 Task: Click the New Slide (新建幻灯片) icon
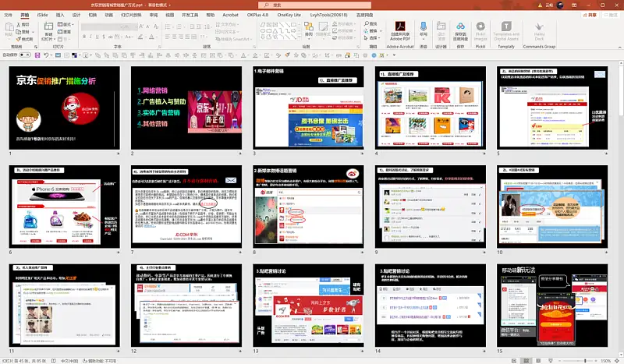tap(48, 27)
